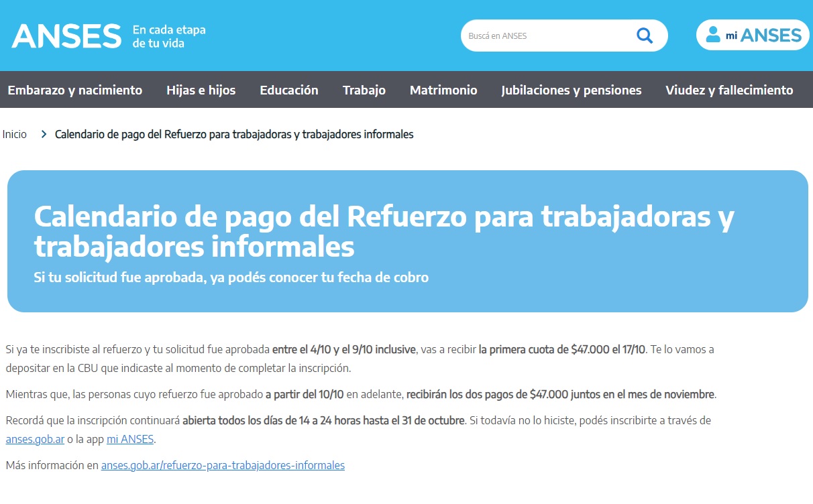Go to Inicio breadcrumb link
Screen dimensions: 813x504
click(15, 134)
